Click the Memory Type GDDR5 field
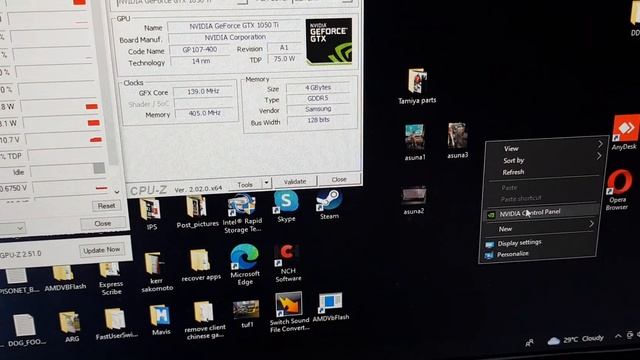The height and width of the screenshot is (360, 640). [x=318, y=98]
